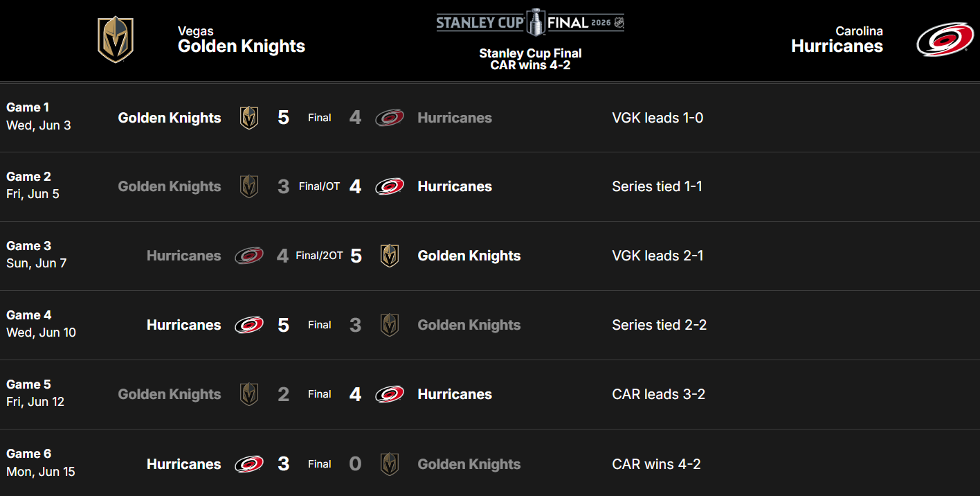The image size is (980, 496).
Task: Open the Game 3 Final/2OT result
Action: pos(320,256)
